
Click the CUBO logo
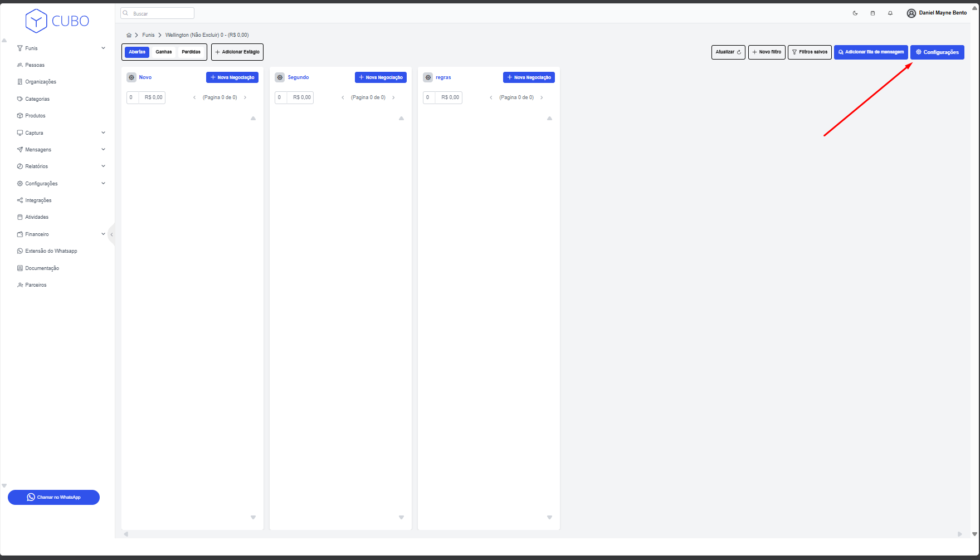[x=57, y=21]
